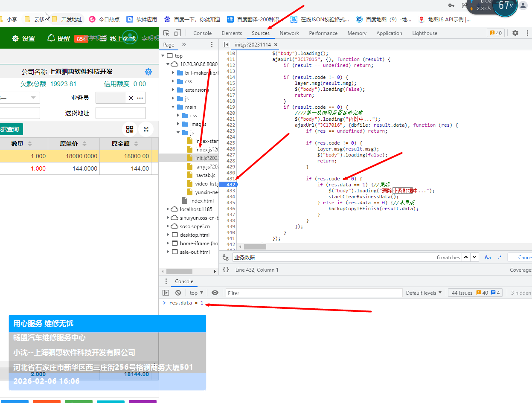Toggle match case Aa in search

point(488,258)
